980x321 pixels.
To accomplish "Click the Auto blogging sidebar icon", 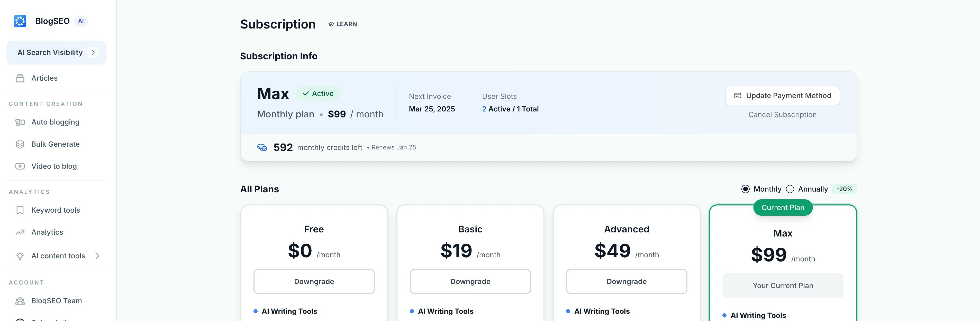I will coord(20,122).
